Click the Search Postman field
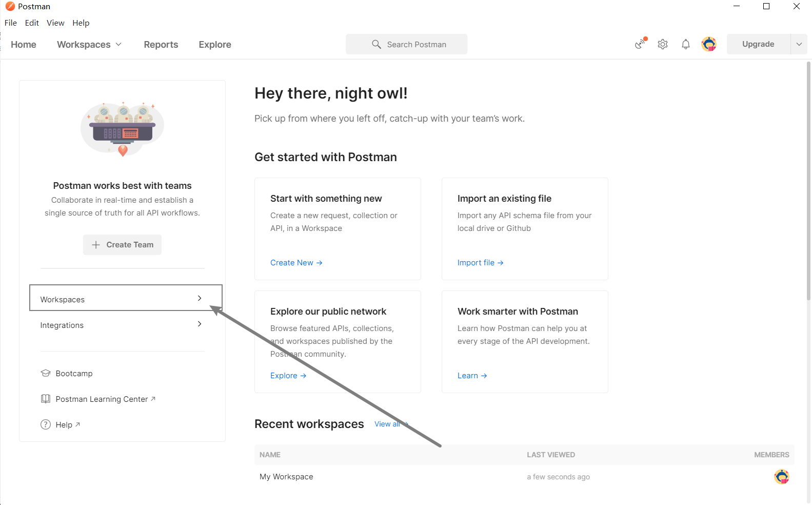This screenshot has height=505, width=812. click(406, 44)
